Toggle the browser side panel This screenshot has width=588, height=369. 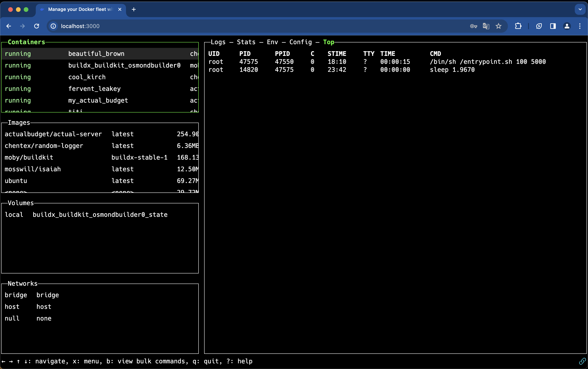click(x=553, y=26)
